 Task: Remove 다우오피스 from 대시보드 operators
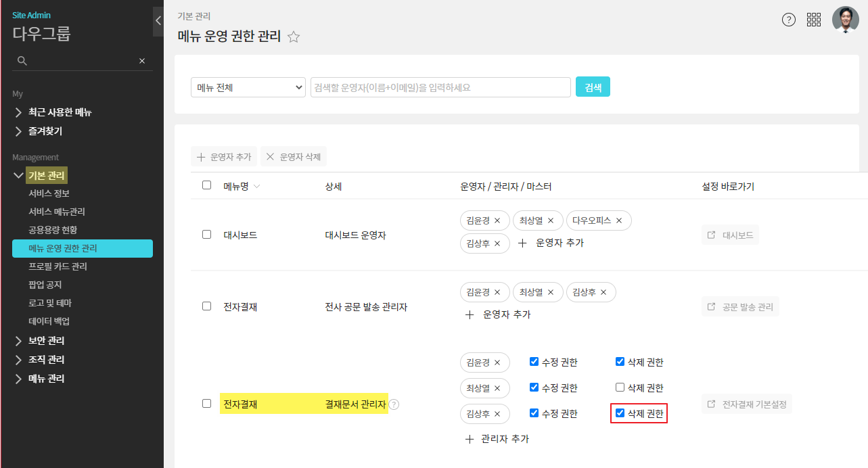[x=618, y=220]
